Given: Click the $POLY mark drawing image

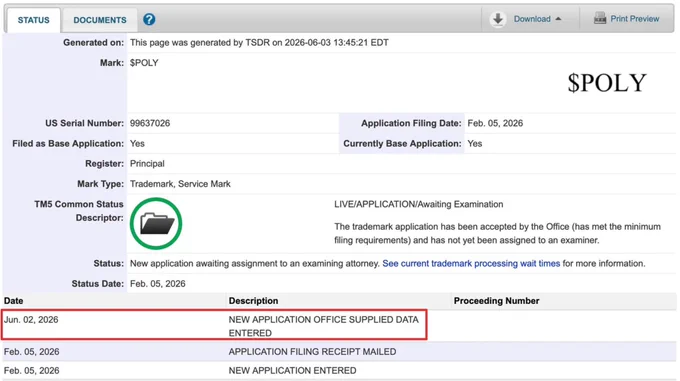Looking at the screenshot, I should (607, 82).
